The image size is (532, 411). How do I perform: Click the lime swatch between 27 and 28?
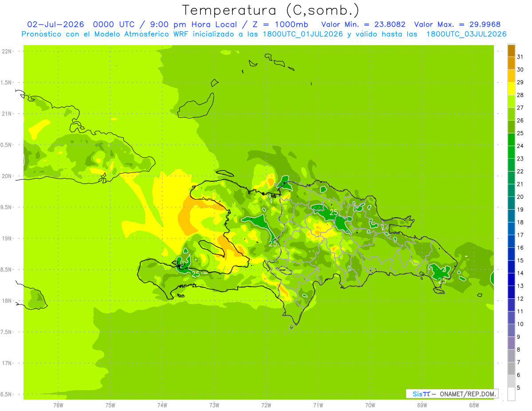click(511, 102)
